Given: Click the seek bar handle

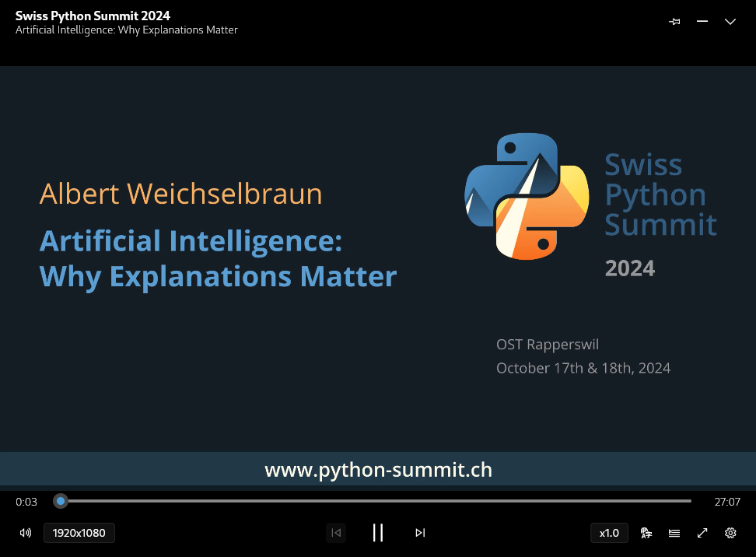Looking at the screenshot, I should (61, 501).
